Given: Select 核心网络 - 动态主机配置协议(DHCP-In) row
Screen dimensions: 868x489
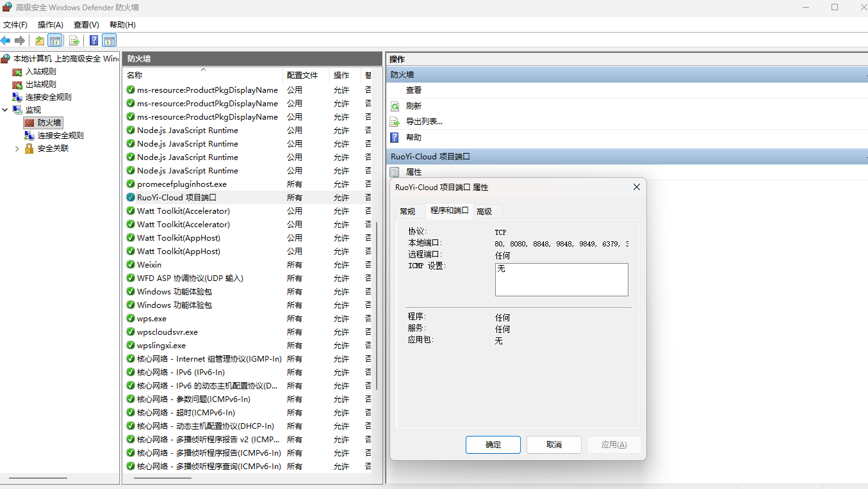Looking at the screenshot, I should pyautogui.click(x=249, y=426).
